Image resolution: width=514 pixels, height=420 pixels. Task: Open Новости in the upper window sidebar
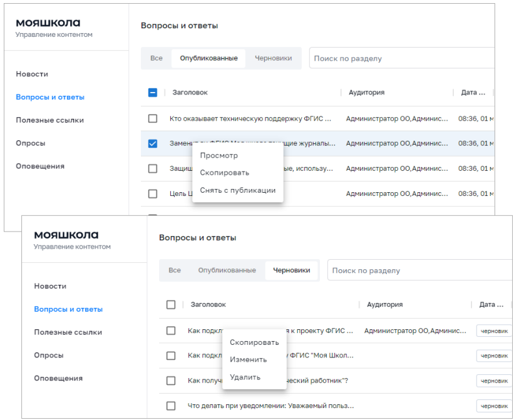point(32,74)
